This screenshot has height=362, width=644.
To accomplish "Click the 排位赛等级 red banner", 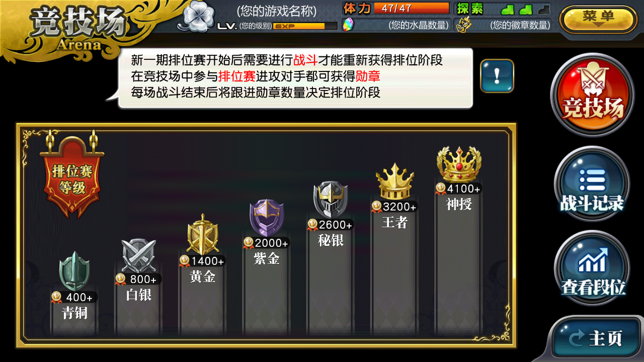I will coord(72,174).
